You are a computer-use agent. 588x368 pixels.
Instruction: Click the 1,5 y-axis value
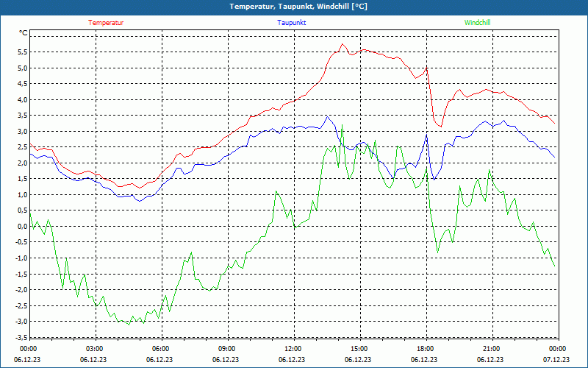[x=23, y=179]
